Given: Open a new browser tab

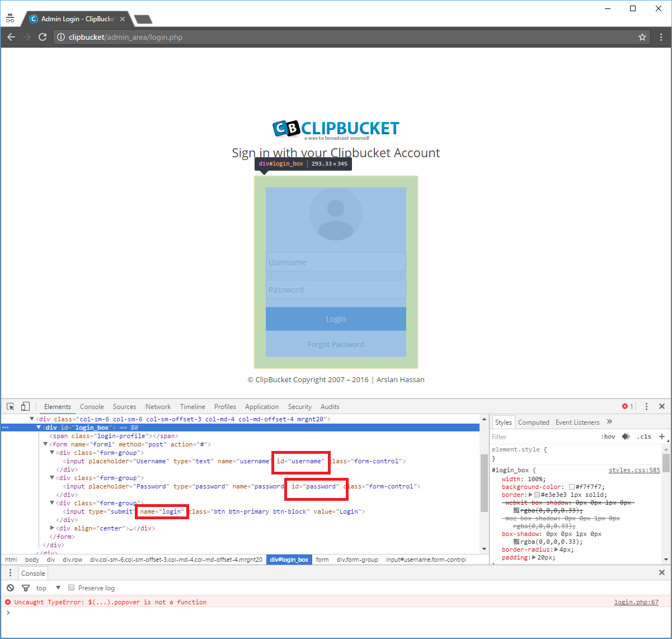Looking at the screenshot, I should (x=143, y=20).
